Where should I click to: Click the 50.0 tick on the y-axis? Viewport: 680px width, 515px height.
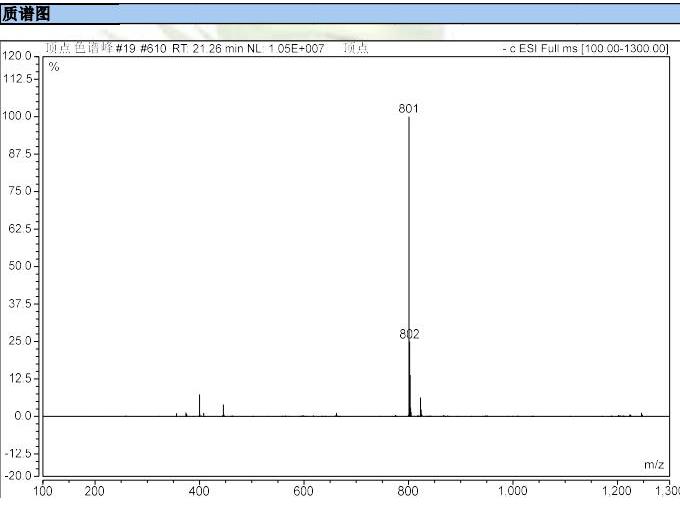(22, 266)
